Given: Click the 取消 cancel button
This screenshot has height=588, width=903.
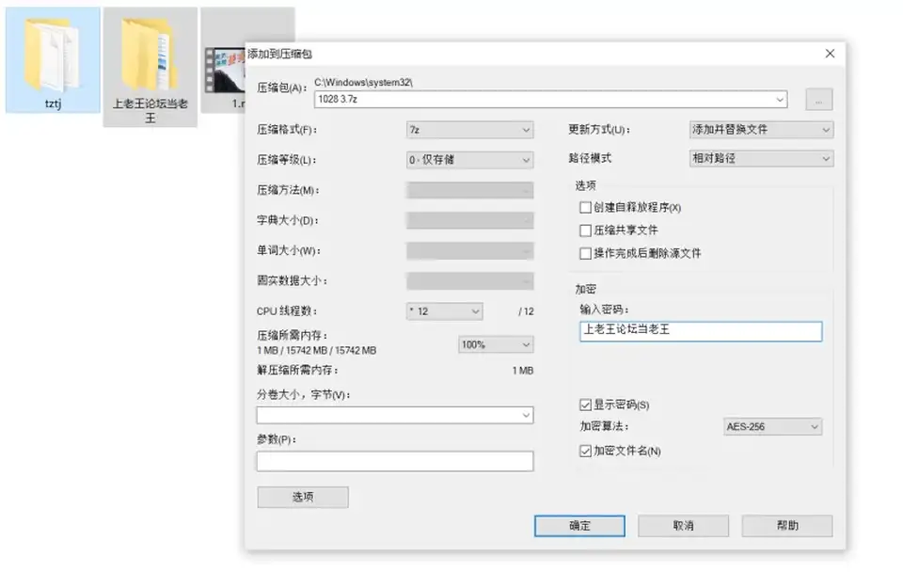Looking at the screenshot, I should point(683,526).
